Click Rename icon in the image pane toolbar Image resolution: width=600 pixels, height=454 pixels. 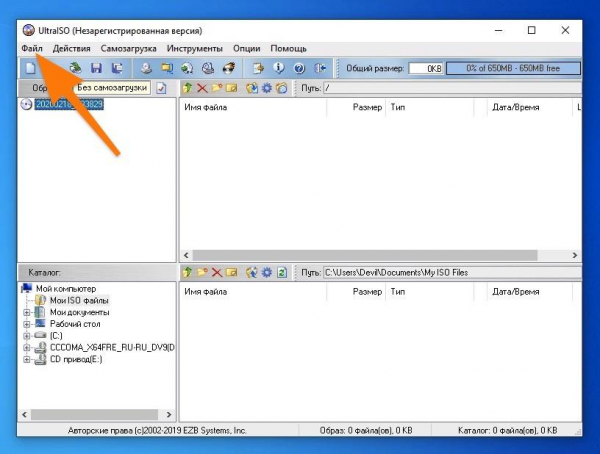pyautogui.click(x=232, y=88)
